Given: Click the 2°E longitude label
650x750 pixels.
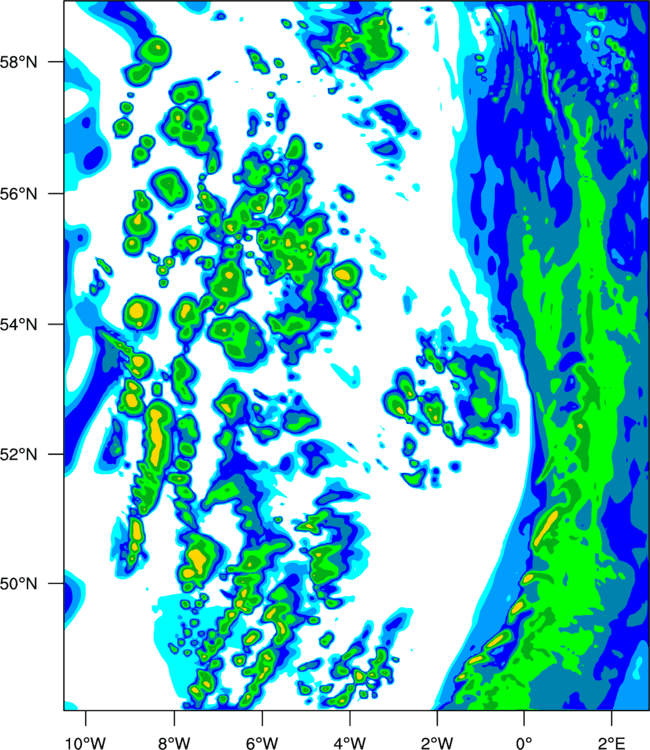Looking at the screenshot, I should tap(611, 742).
